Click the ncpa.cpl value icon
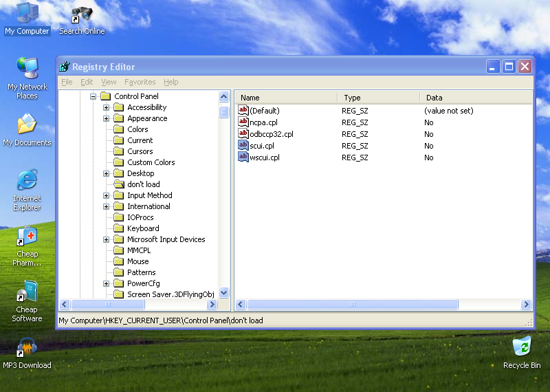This screenshot has width=550, height=392. click(x=243, y=122)
